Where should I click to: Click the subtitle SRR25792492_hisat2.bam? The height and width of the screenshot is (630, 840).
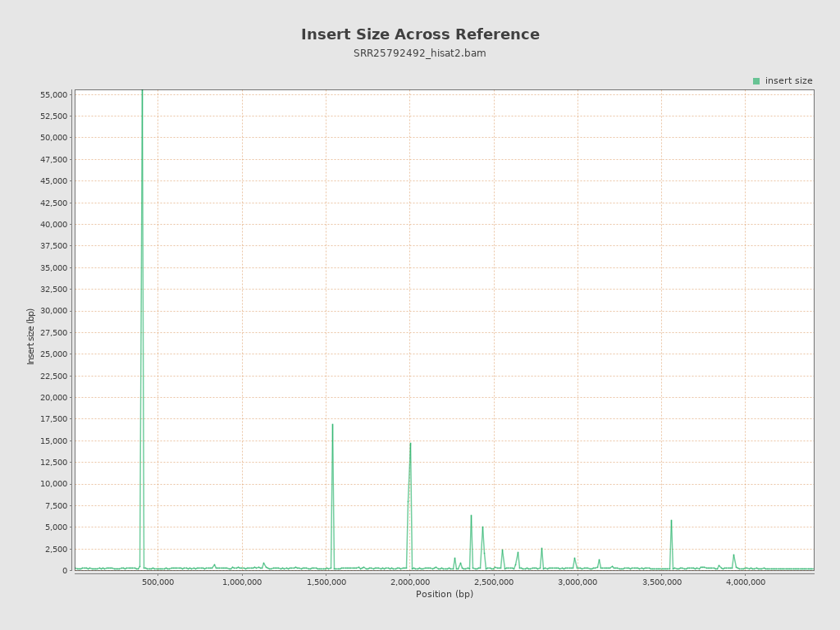tap(419, 53)
